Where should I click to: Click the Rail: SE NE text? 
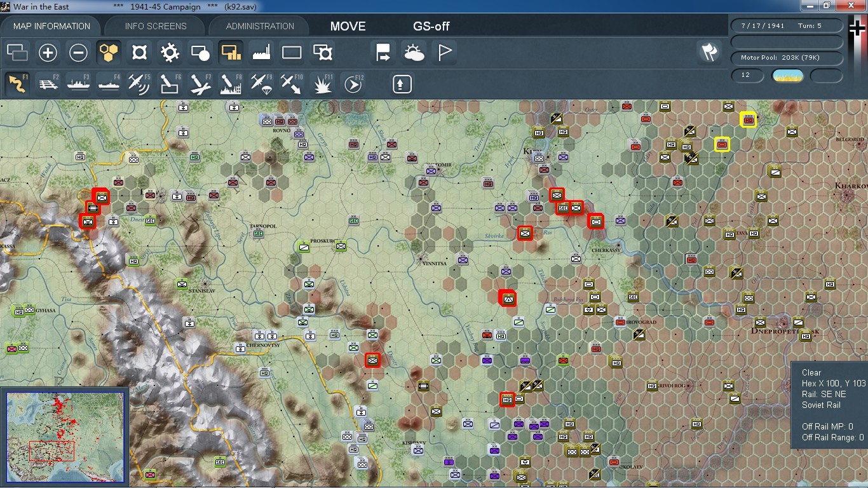click(x=824, y=394)
